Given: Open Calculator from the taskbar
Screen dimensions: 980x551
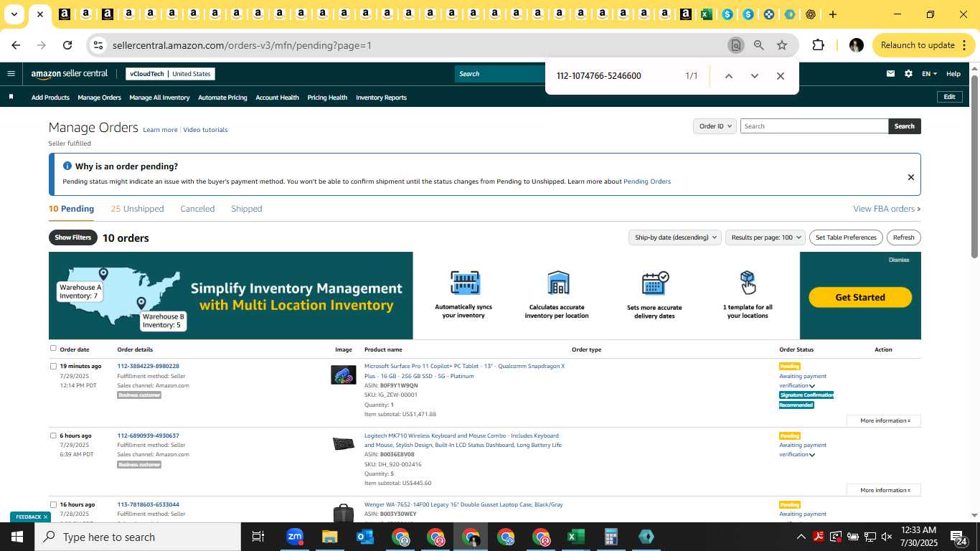Looking at the screenshot, I should pos(611,537).
